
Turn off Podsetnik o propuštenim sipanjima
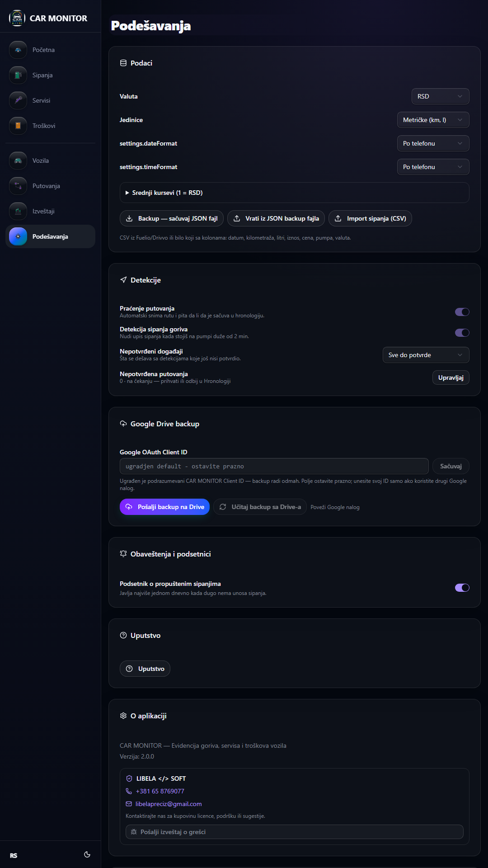462,588
